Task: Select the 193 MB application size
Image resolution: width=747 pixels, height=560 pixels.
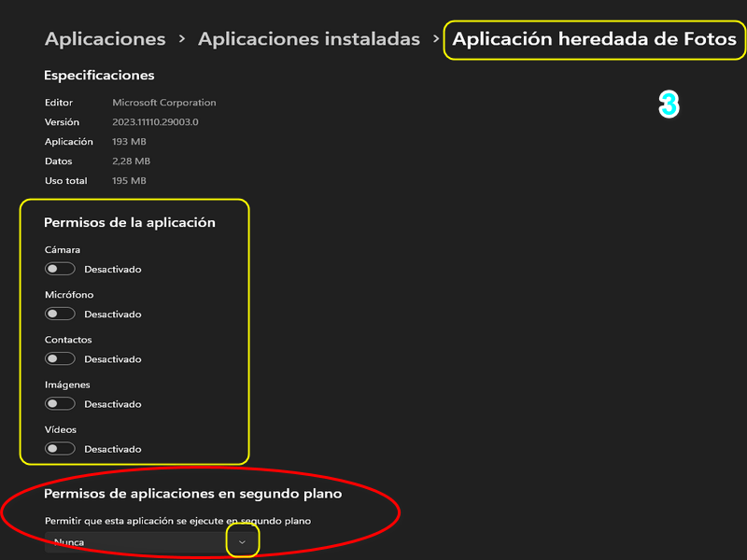Action: 129,142
